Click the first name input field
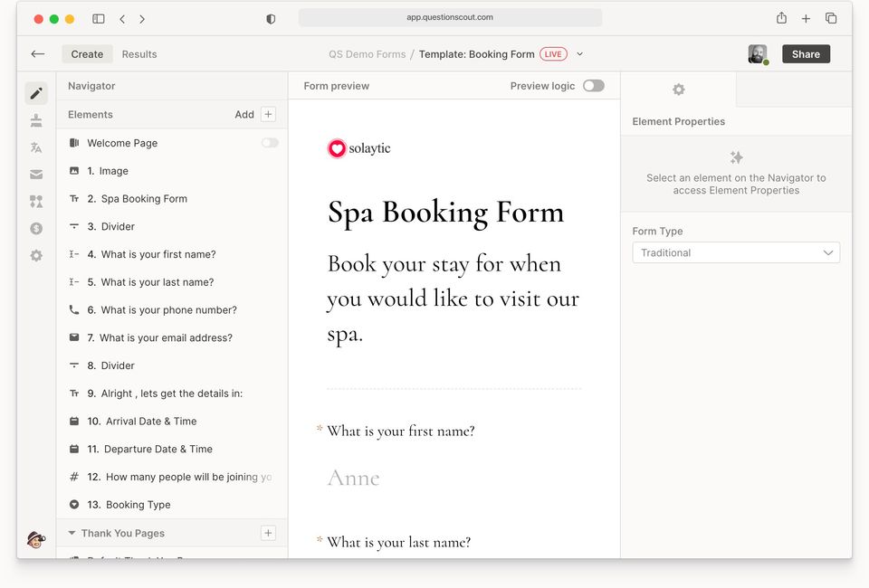The width and height of the screenshot is (869, 588). click(x=454, y=478)
